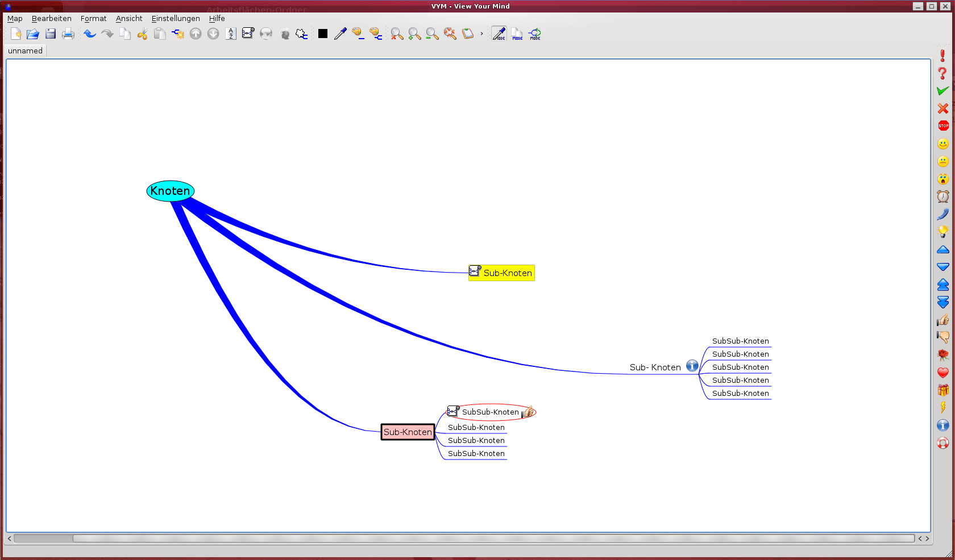The image size is (955, 560).
Task: Save the map using the floppy disk icon
Action: click(x=51, y=34)
